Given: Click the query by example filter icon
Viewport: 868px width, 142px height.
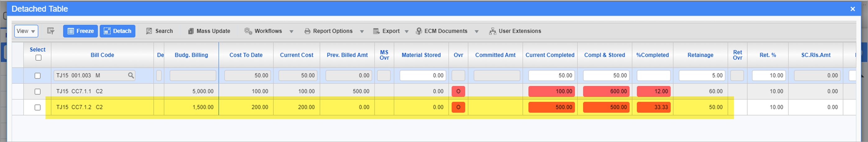Looking at the screenshot, I should pyautogui.click(x=51, y=31).
